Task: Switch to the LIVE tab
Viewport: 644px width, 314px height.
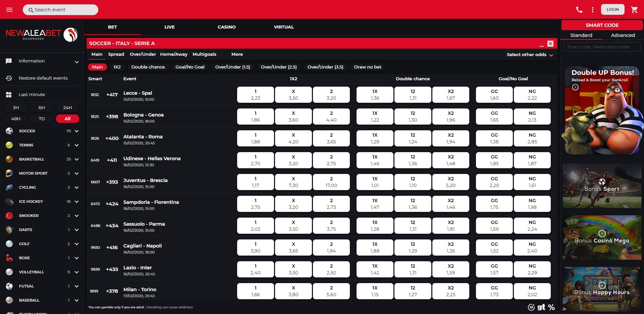Action: [x=169, y=27]
